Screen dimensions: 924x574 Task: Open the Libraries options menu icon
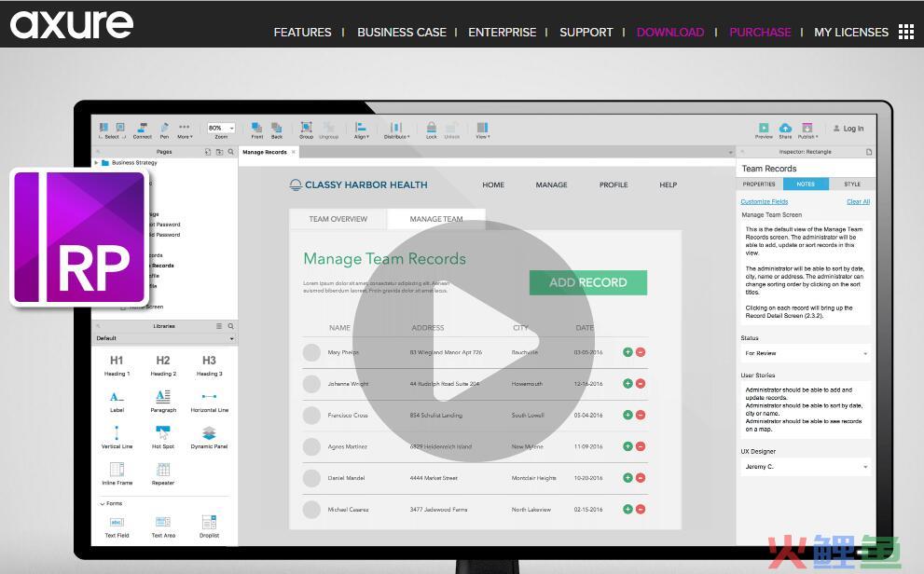coord(219,326)
